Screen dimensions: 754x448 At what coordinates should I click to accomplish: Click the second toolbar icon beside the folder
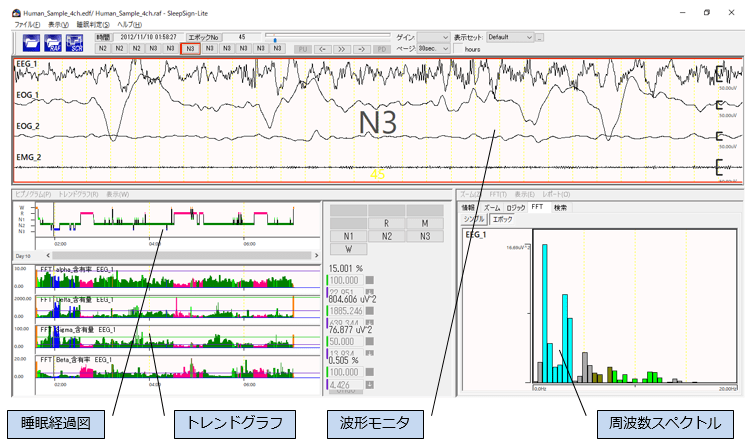pyautogui.click(x=54, y=42)
